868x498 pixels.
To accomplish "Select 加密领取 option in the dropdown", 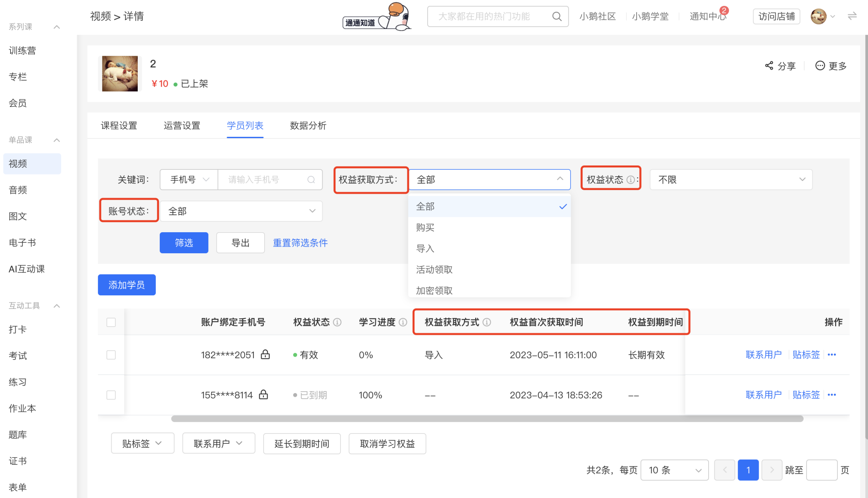I will coord(489,290).
